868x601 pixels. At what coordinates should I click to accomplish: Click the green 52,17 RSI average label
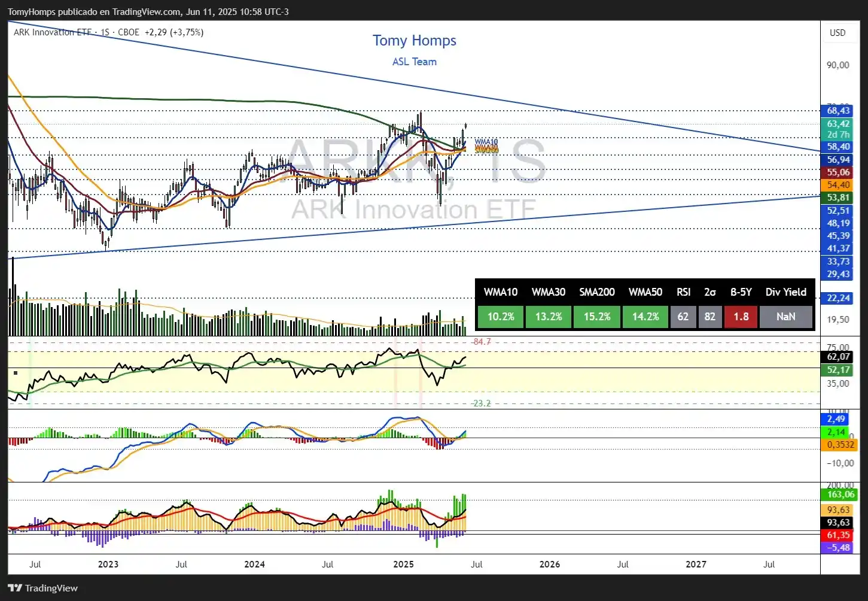click(x=838, y=371)
